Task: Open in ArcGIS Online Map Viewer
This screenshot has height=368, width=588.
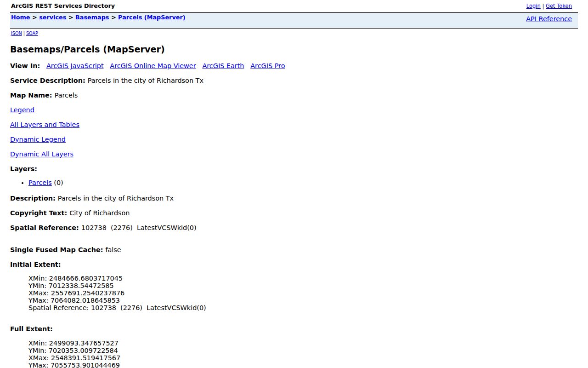Action: click(x=153, y=66)
